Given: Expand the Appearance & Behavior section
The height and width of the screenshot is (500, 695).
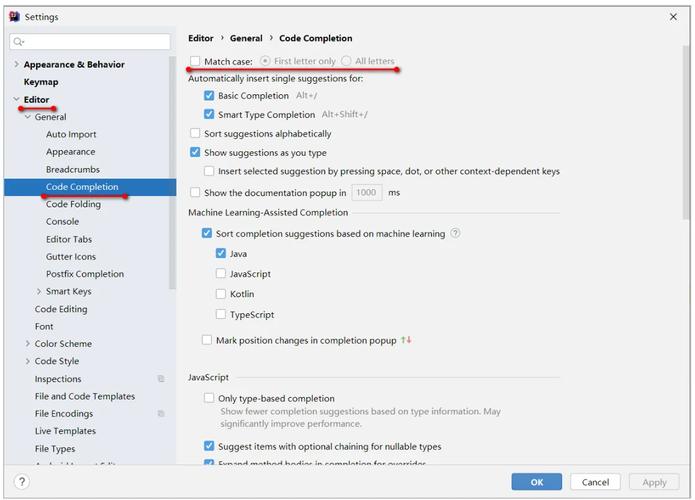Looking at the screenshot, I should [16, 64].
